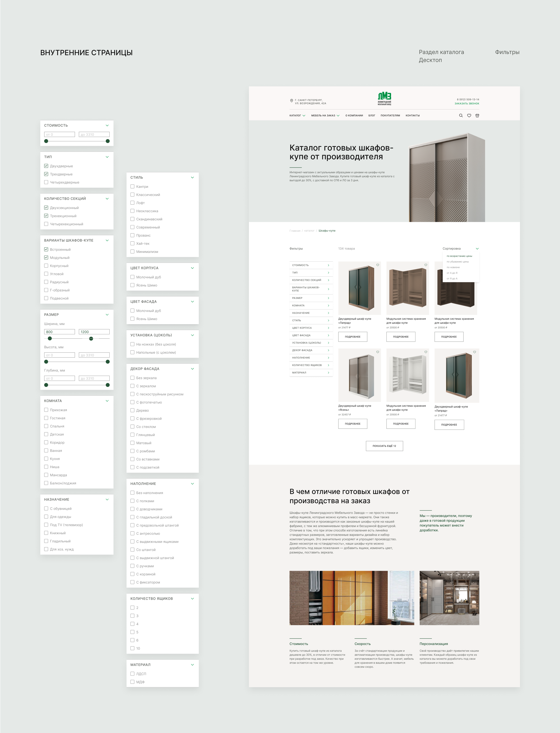Viewport: 560px width, 733px height.
Task: Click the ПОКАЗАТЬ ЕЩЁ 12 button
Action: tap(384, 446)
